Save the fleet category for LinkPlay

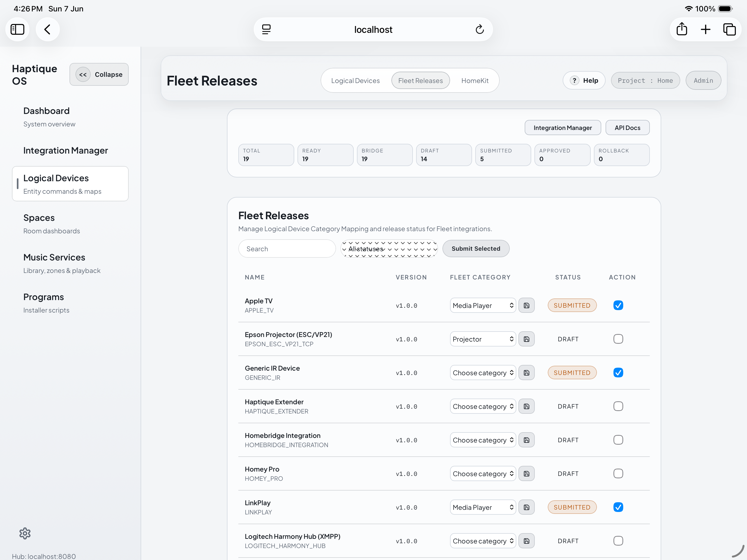527,507
